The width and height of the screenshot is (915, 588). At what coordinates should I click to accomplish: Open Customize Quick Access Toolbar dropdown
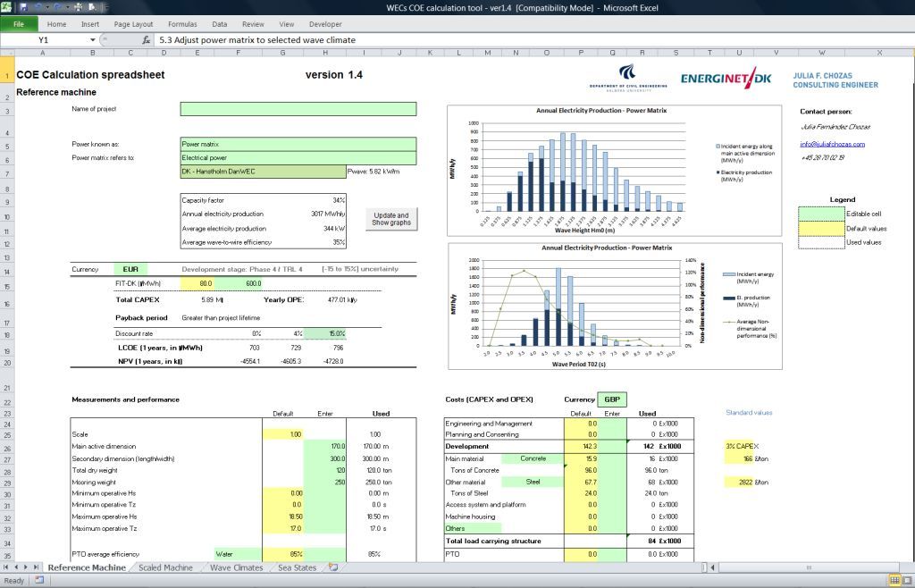(x=107, y=7)
